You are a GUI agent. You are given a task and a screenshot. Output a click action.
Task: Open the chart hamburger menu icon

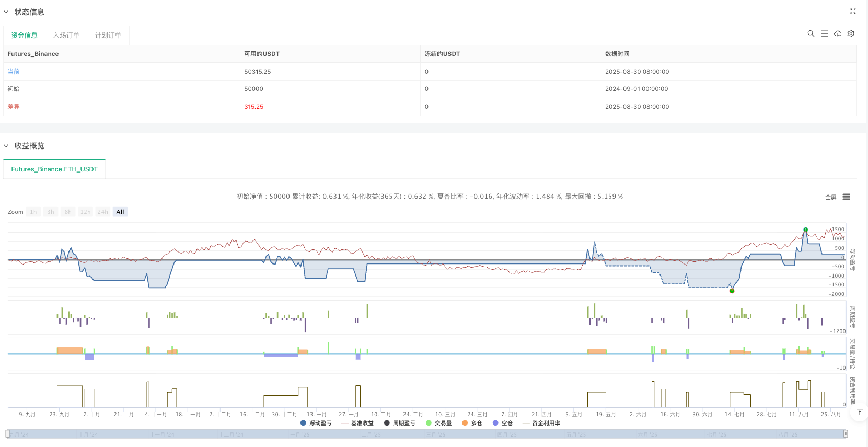coord(847,197)
